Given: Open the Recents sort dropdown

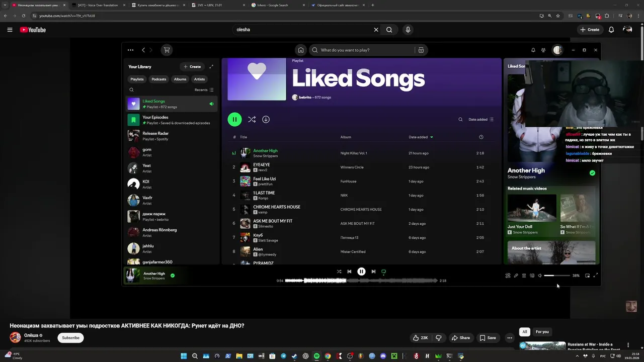Looking at the screenshot, I should 204,90.
